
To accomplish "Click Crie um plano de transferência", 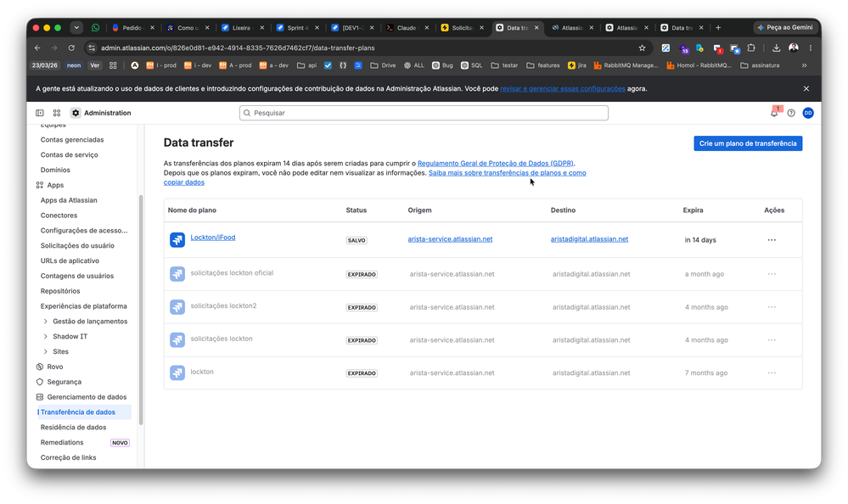I will tap(748, 143).
